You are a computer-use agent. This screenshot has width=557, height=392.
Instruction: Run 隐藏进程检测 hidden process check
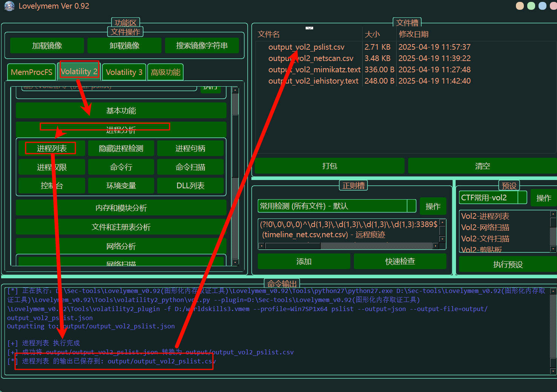coord(121,148)
